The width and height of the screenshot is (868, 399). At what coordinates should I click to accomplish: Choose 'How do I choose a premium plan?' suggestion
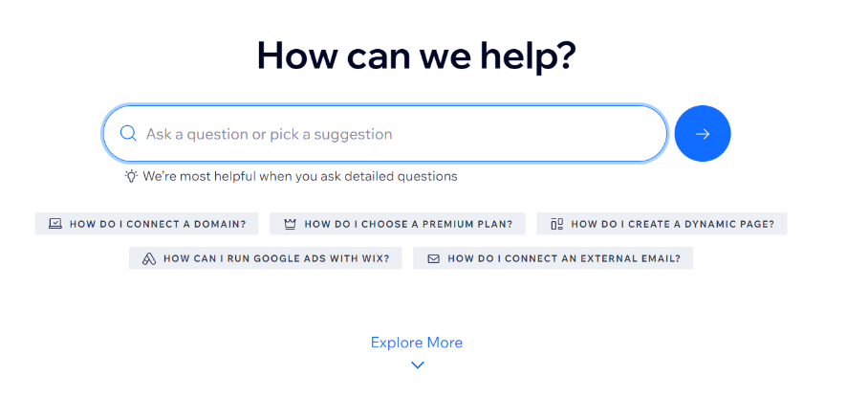click(398, 224)
